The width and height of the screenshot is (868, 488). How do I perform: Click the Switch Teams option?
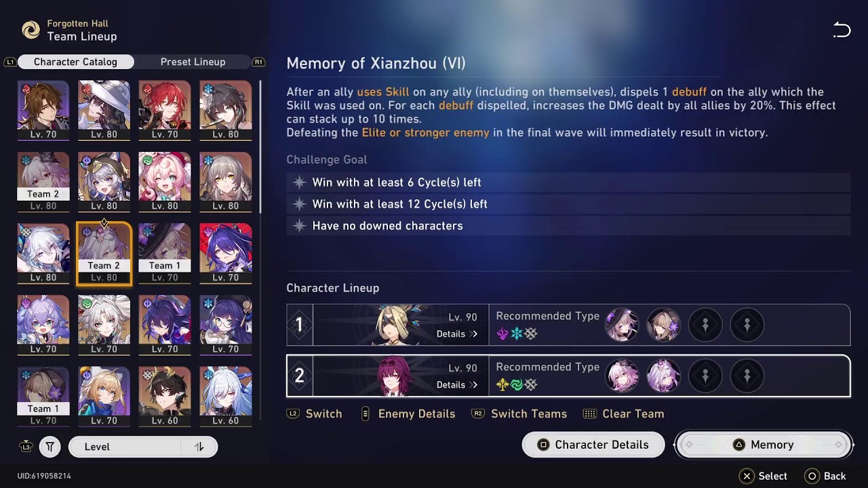coord(519,413)
